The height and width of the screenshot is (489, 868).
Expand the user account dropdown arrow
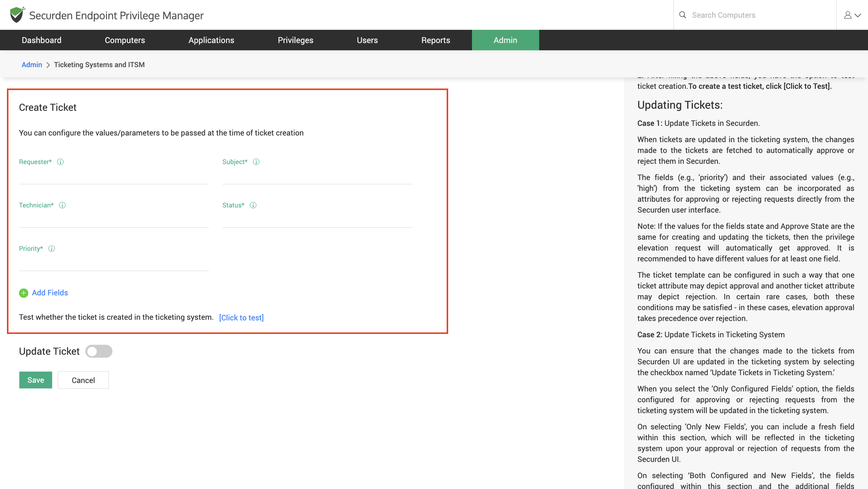tap(858, 15)
